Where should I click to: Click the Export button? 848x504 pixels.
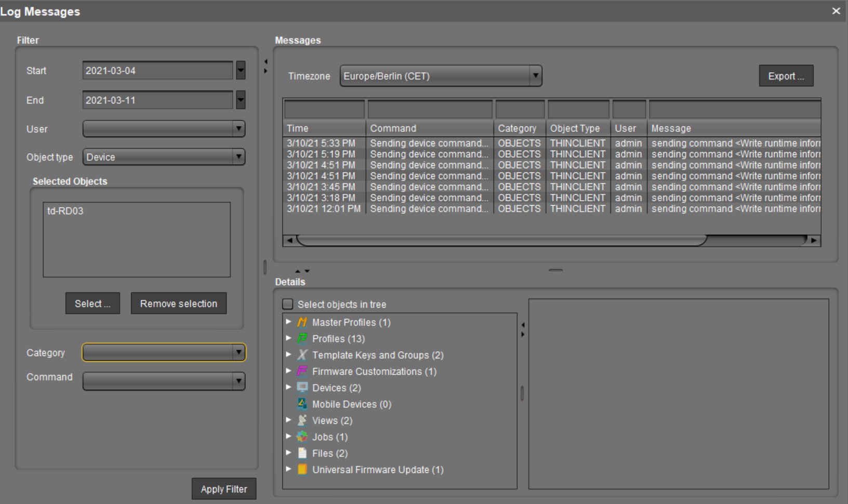[x=786, y=76]
